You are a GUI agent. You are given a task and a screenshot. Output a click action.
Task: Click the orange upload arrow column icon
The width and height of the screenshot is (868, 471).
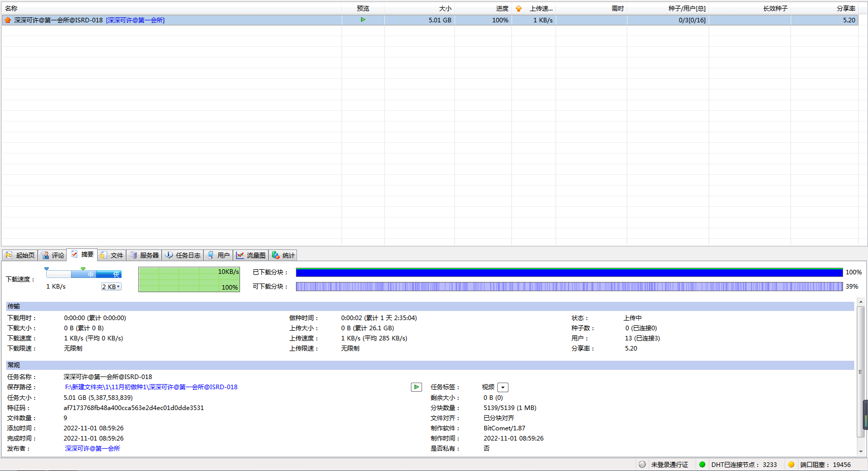(x=519, y=9)
